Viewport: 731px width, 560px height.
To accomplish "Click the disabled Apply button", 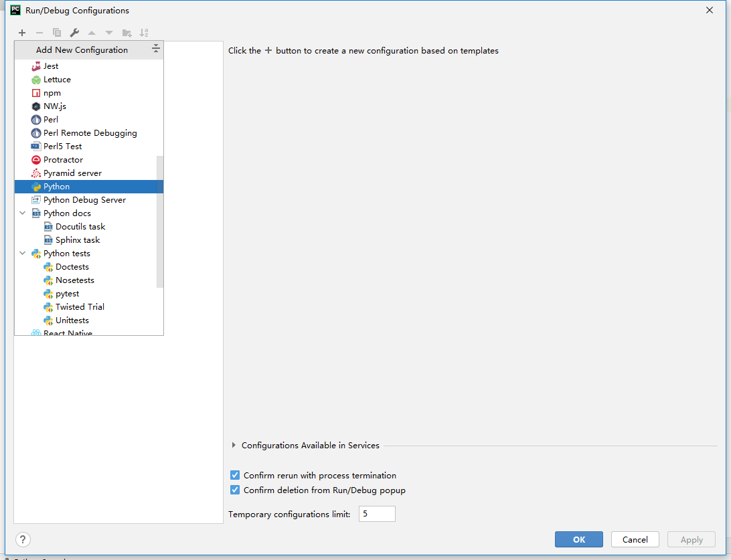I will (692, 539).
